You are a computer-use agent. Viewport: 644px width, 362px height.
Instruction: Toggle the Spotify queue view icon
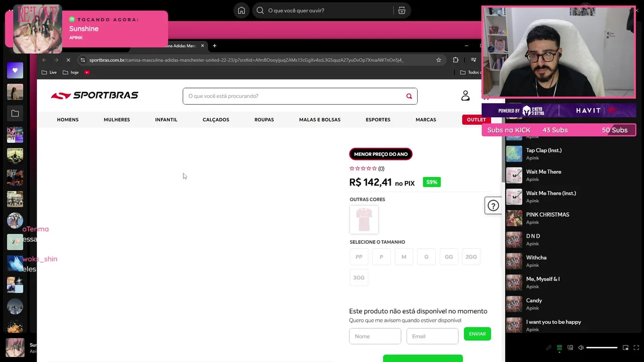[x=559, y=347]
